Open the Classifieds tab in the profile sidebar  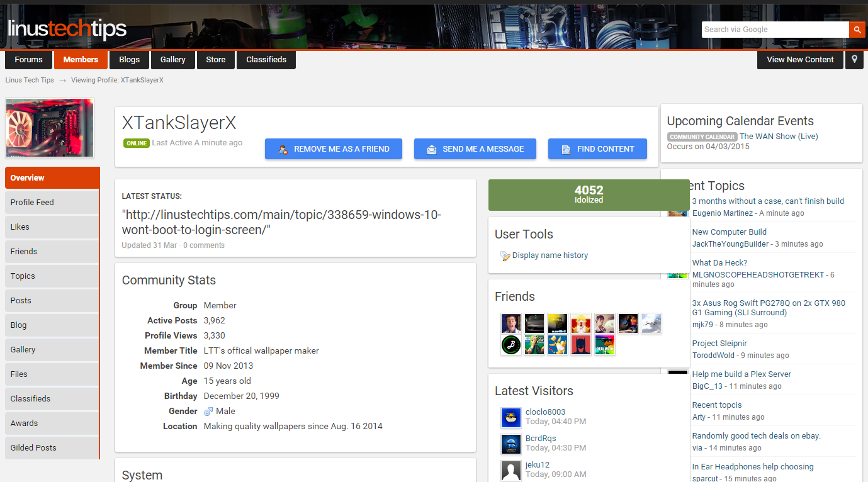(x=52, y=399)
